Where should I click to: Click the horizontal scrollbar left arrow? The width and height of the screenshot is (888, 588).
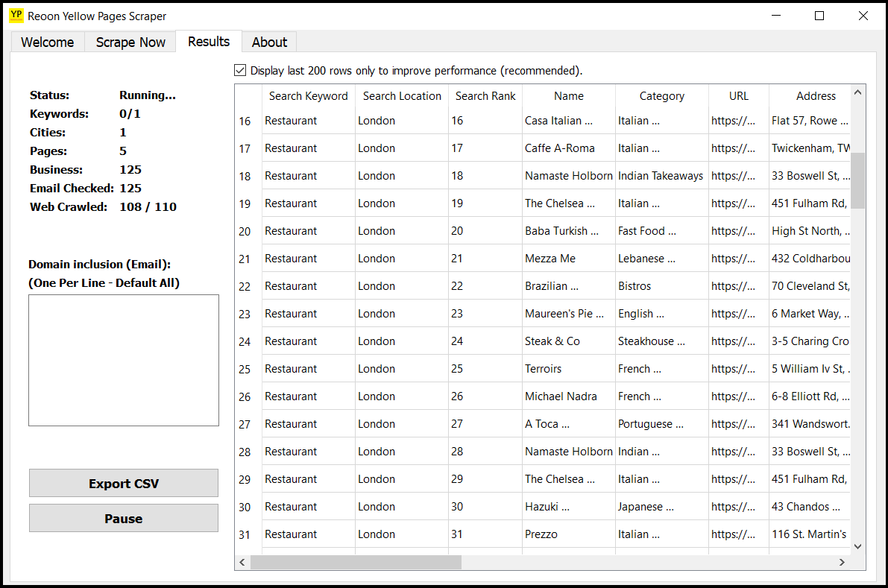point(242,562)
